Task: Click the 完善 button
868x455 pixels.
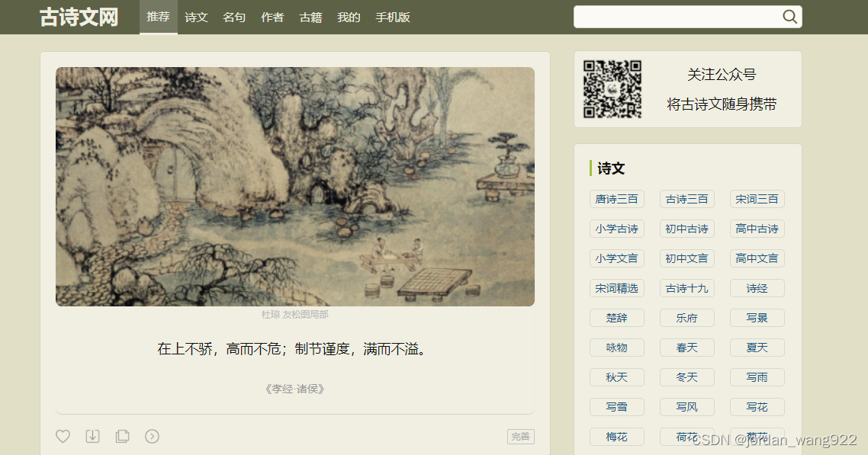Action: 520,436
